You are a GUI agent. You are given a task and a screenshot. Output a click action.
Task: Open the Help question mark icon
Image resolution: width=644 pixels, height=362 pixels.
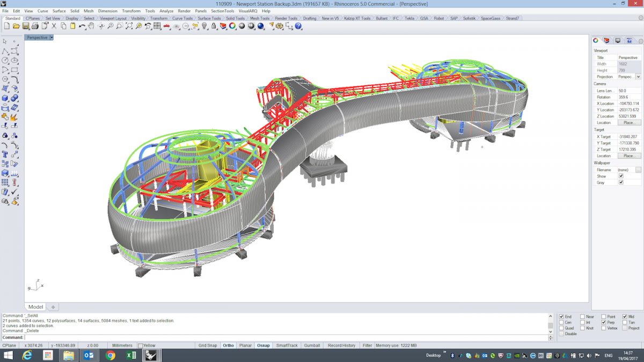[x=298, y=26]
